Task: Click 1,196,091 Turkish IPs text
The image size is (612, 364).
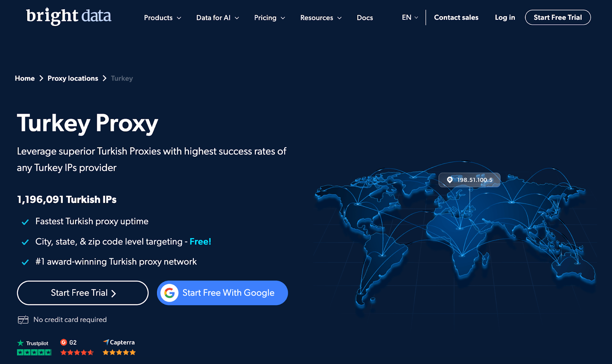Action: 67,200
